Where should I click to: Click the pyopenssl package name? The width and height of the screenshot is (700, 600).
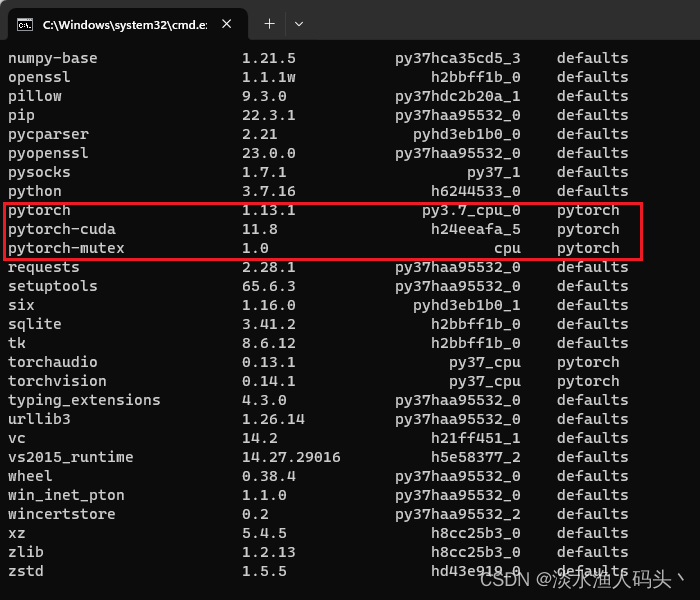[48, 154]
